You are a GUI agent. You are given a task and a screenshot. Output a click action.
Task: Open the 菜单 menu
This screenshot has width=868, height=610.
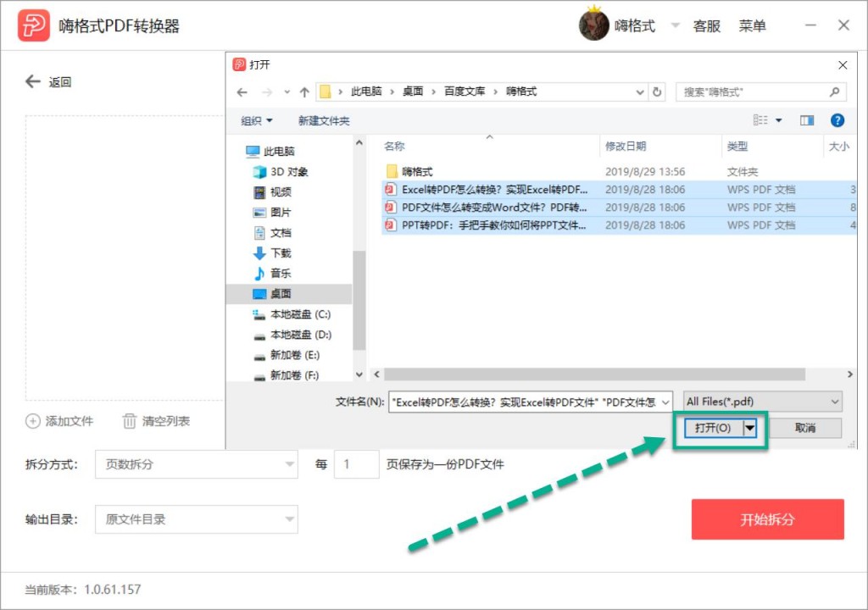pos(753,25)
